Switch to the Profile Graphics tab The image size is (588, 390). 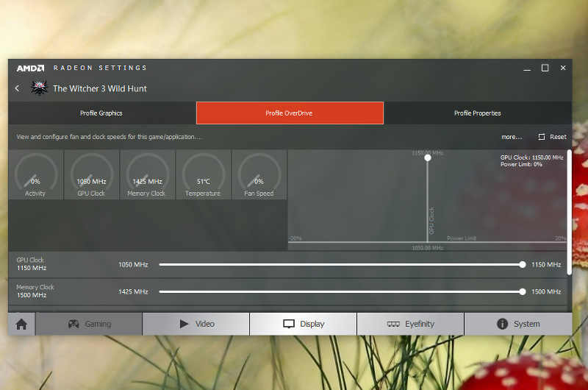coord(101,113)
